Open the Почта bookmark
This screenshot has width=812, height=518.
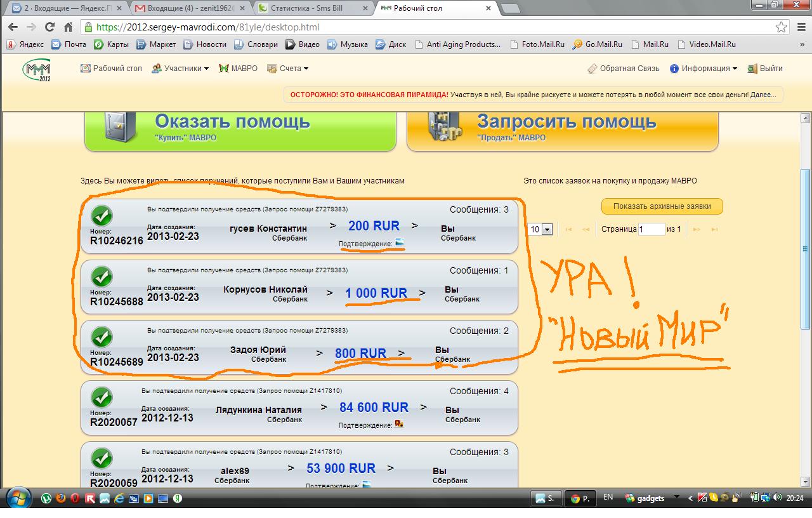[x=69, y=44]
